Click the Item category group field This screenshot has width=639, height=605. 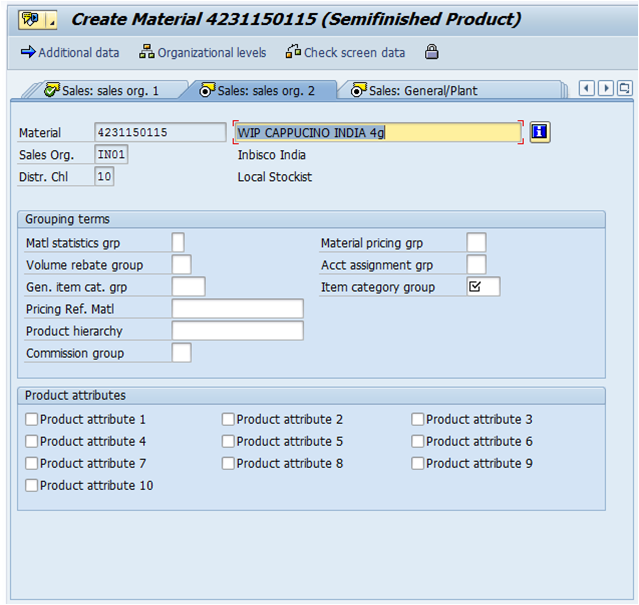483,287
